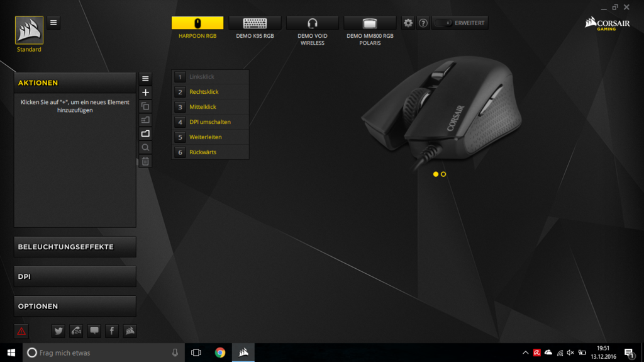Open the forum chat bubble icon
Screen dimensions: 644x362
click(x=94, y=331)
